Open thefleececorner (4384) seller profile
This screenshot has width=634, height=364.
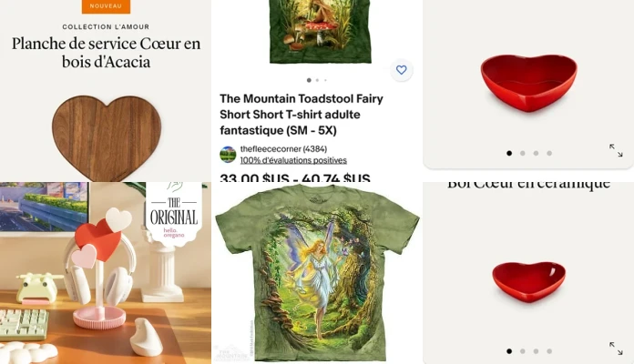[x=283, y=148]
